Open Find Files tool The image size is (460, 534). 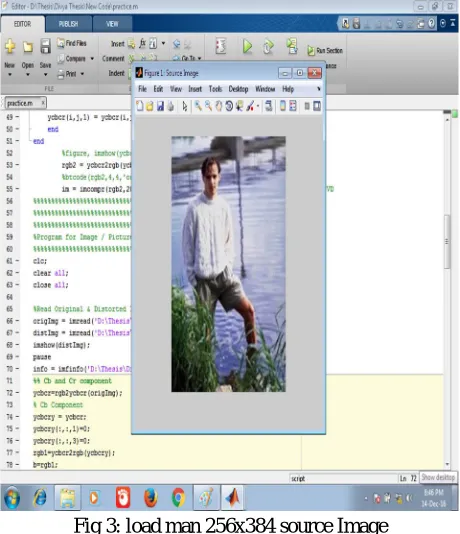click(72, 43)
